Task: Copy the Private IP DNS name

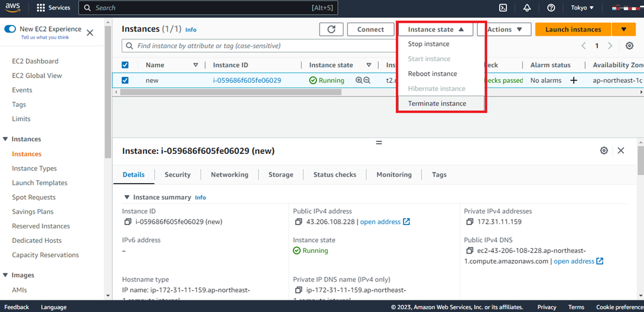Action: pos(298,290)
